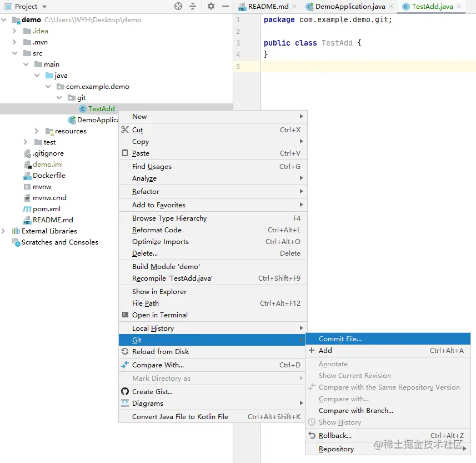Choose Browse Type Hierarchy
The height and width of the screenshot is (463, 476).
coord(213,218)
